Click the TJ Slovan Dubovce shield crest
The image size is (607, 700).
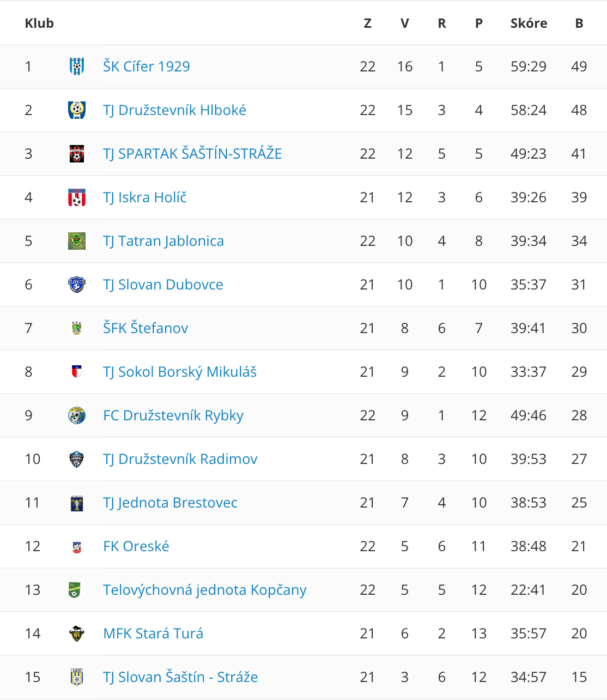click(77, 285)
